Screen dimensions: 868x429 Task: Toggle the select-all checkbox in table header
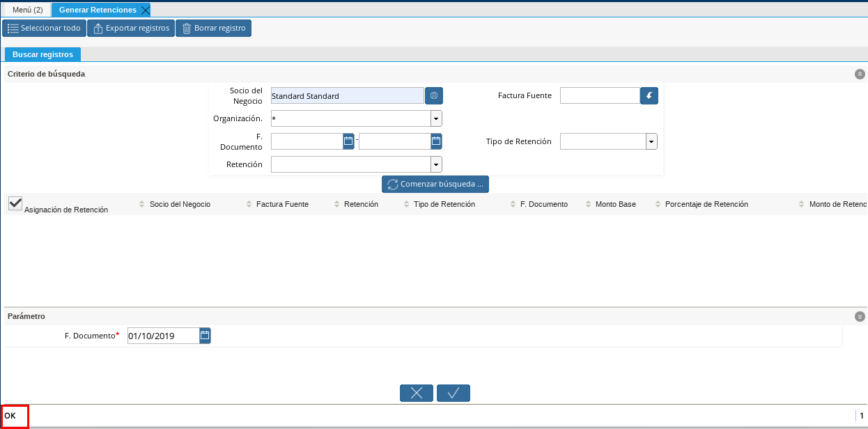click(15, 203)
